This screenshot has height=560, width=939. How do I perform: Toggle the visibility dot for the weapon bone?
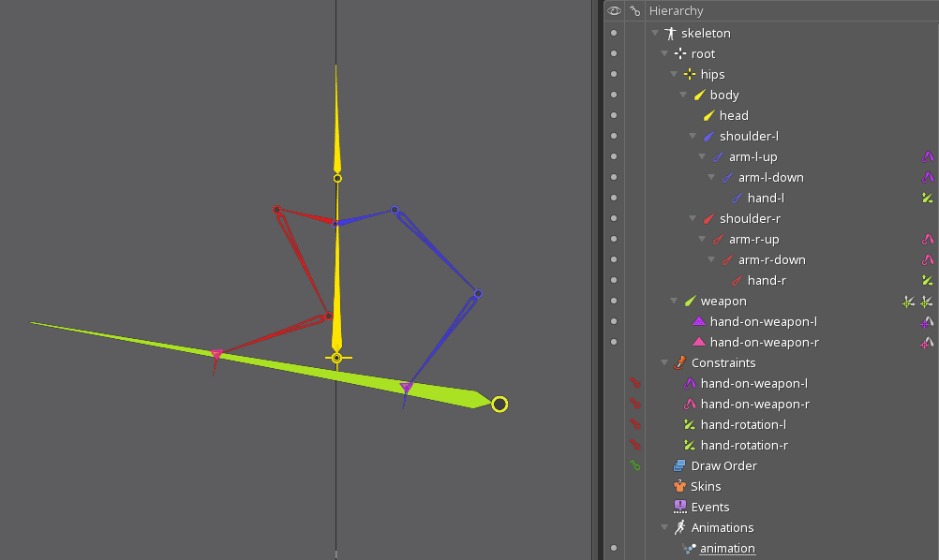click(x=614, y=301)
